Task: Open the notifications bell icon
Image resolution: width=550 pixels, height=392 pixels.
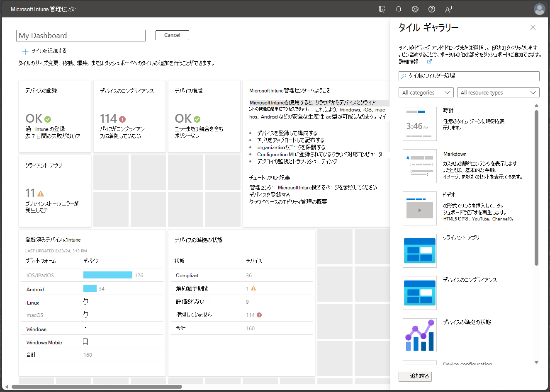Action: pos(399,9)
